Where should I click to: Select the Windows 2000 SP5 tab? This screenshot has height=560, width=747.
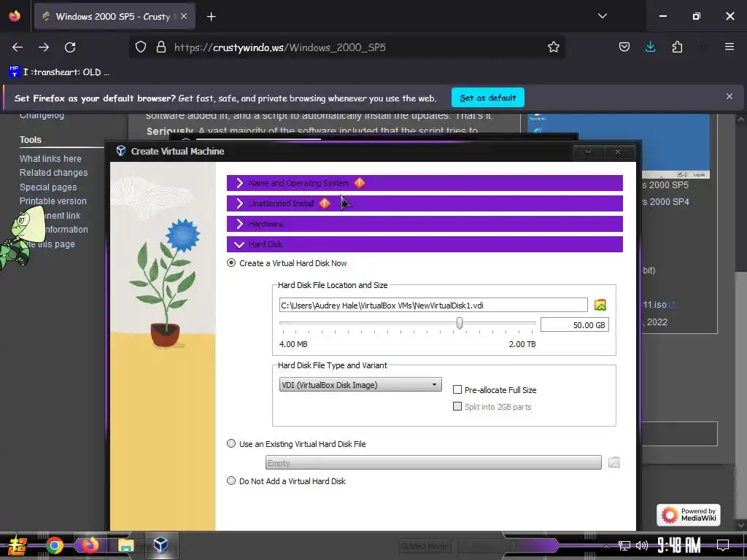point(114,17)
